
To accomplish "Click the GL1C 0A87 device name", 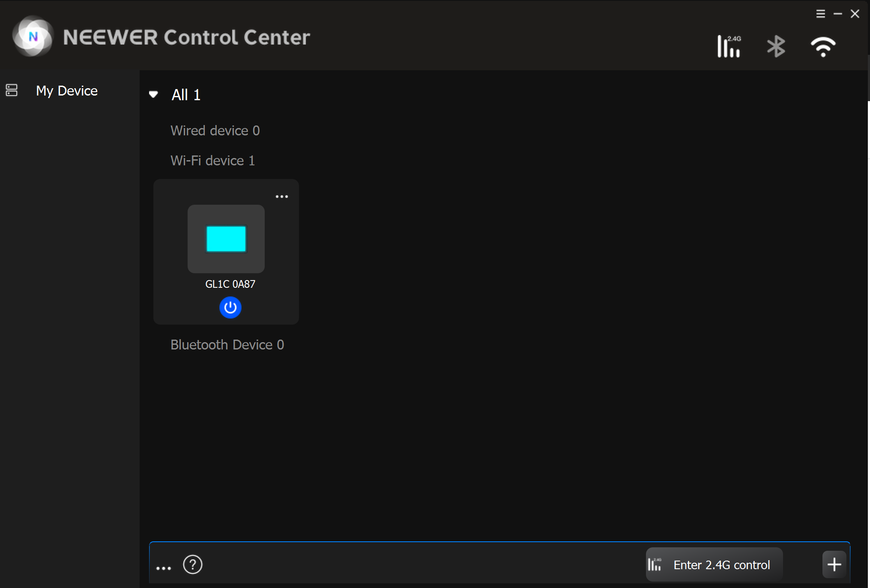I will (230, 284).
